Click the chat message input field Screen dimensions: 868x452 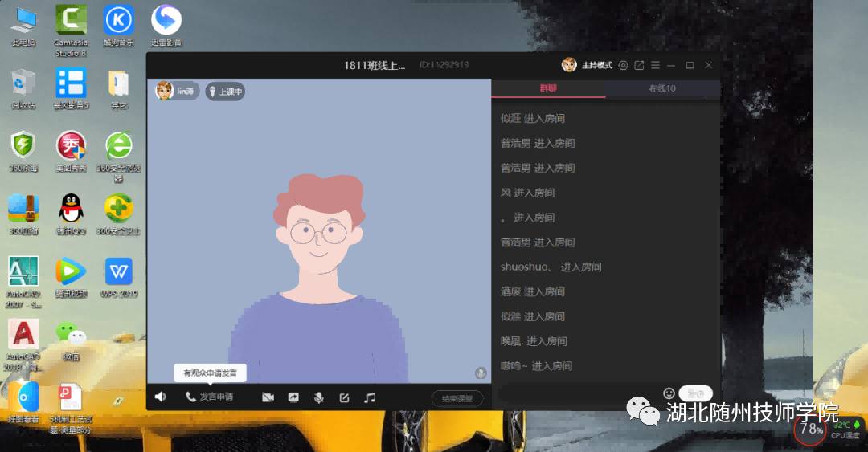coord(577,393)
